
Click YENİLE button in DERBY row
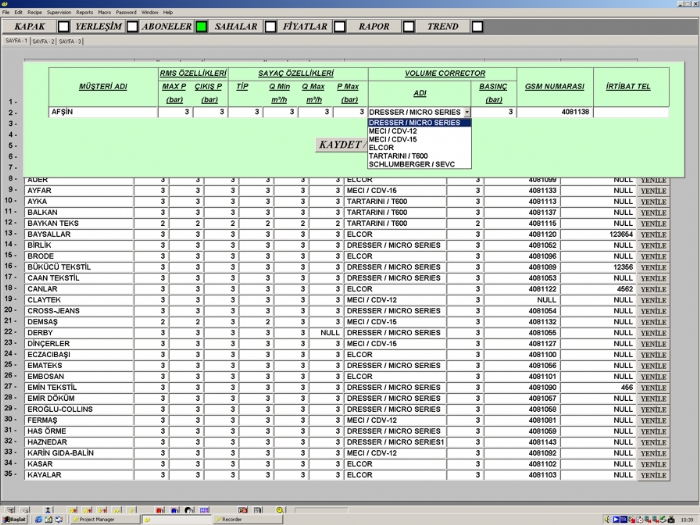click(654, 333)
